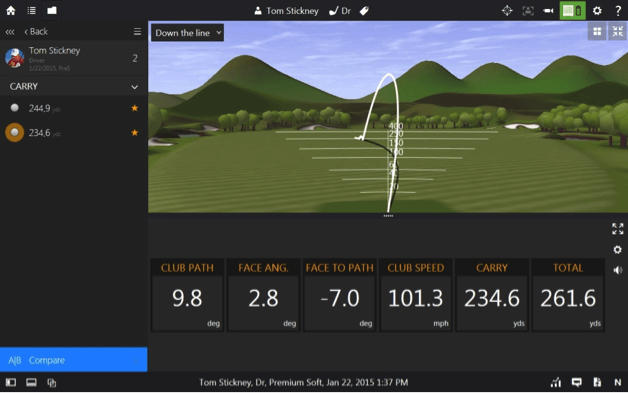The width and height of the screenshot is (628, 393).
Task: Click the CARRY 234.6 data tile
Action: pyautogui.click(x=492, y=295)
